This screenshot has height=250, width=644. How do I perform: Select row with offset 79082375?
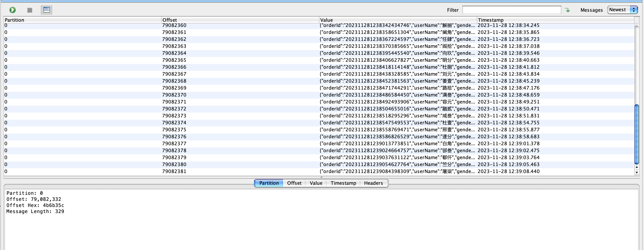click(x=319, y=130)
